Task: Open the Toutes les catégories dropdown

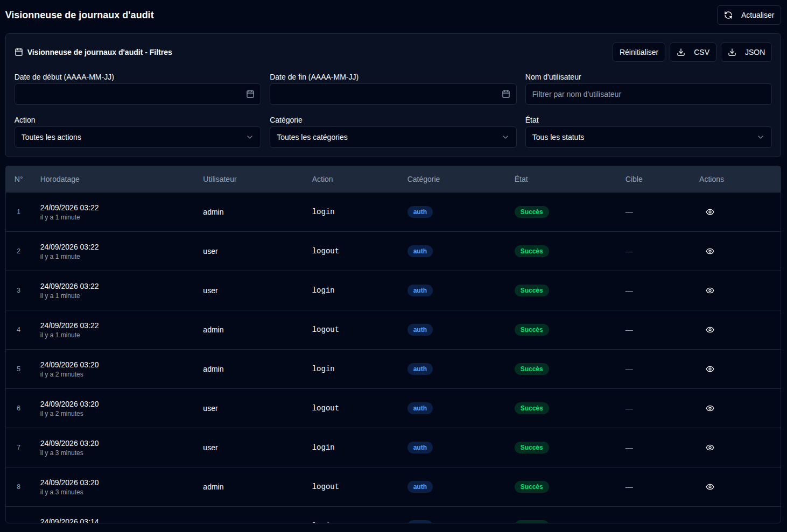Action: pyautogui.click(x=393, y=137)
